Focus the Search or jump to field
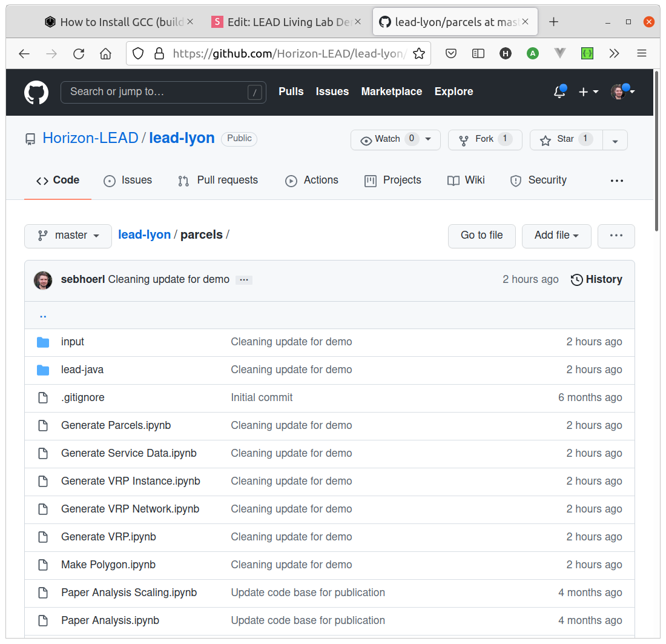Viewport: 666px width, 644px height. tap(163, 92)
